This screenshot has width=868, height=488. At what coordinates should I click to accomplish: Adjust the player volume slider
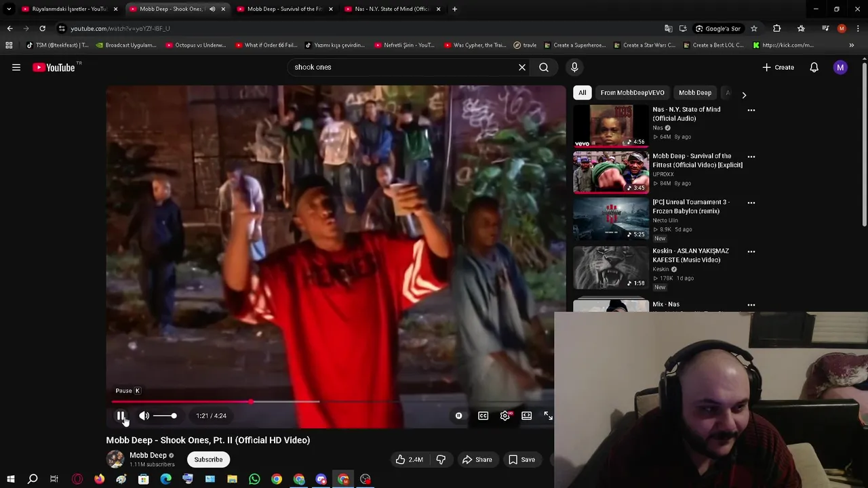(x=165, y=415)
